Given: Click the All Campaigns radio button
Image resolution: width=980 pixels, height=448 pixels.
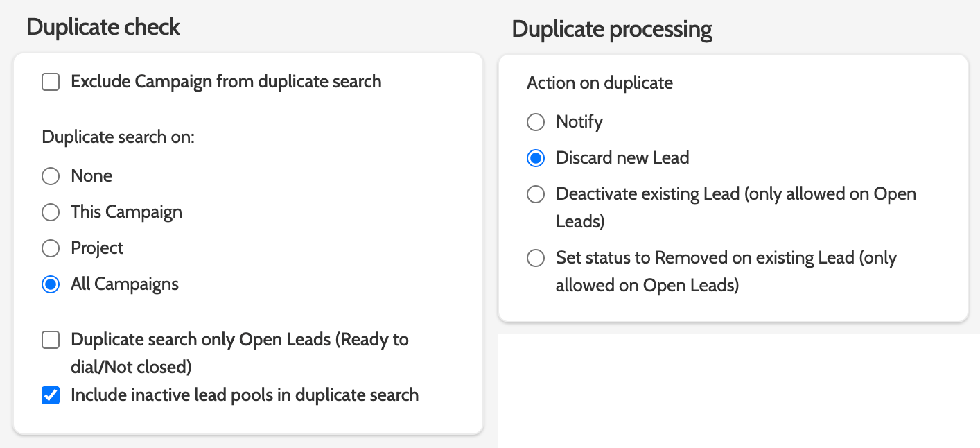Looking at the screenshot, I should (x=51, y=284).
